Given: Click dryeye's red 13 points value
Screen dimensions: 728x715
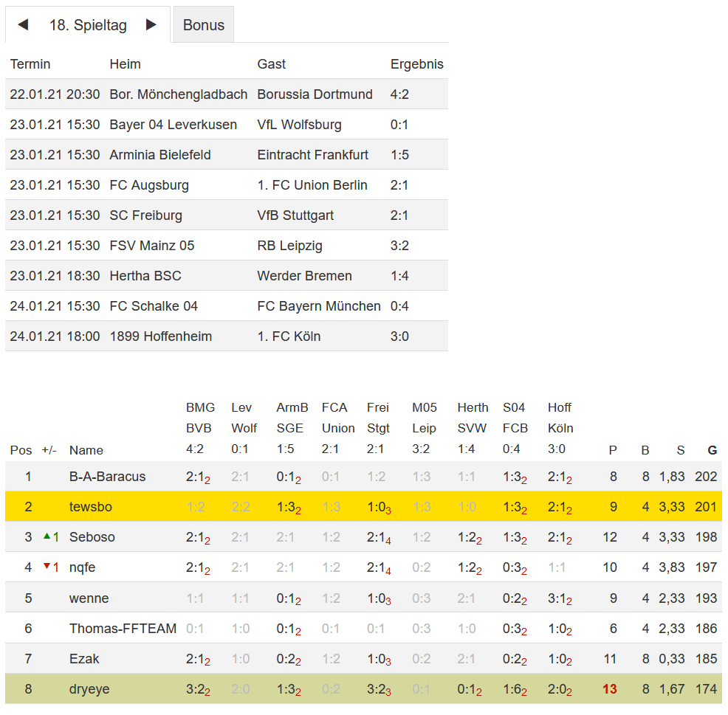Looking at the screenshot, I should tap(609, 689).
